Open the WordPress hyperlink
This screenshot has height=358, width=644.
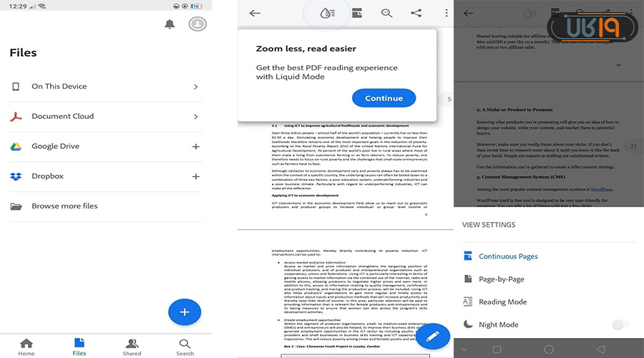click(601, 189)
